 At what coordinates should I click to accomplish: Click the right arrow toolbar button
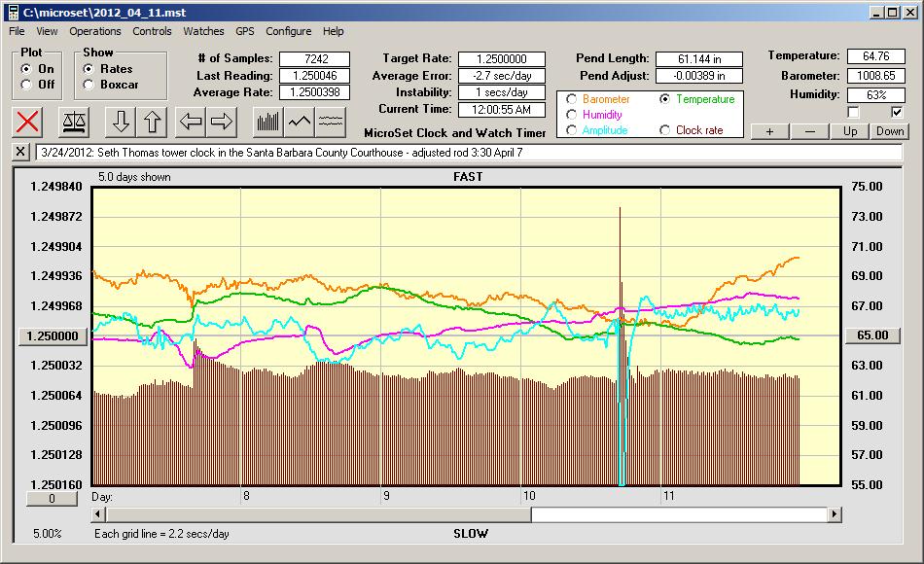click(222, 122)
